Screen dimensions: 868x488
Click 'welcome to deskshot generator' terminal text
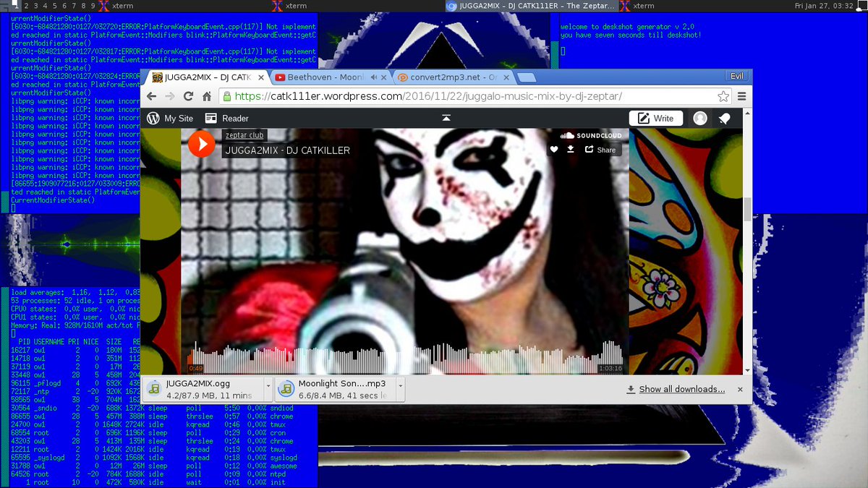(626, 27)
